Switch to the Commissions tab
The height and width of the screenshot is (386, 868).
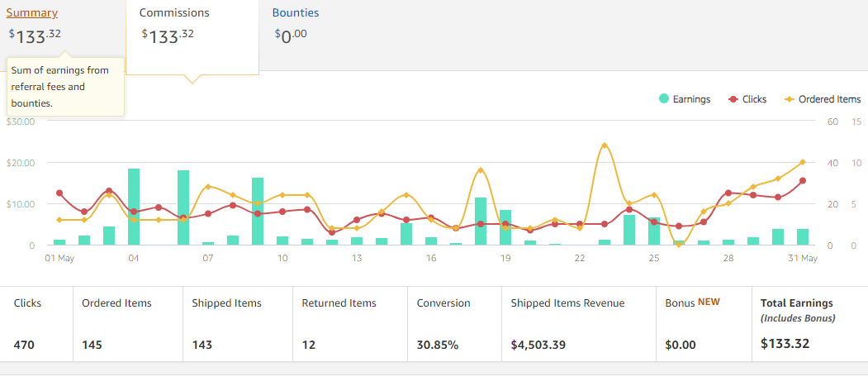click(x=174, y=13)
